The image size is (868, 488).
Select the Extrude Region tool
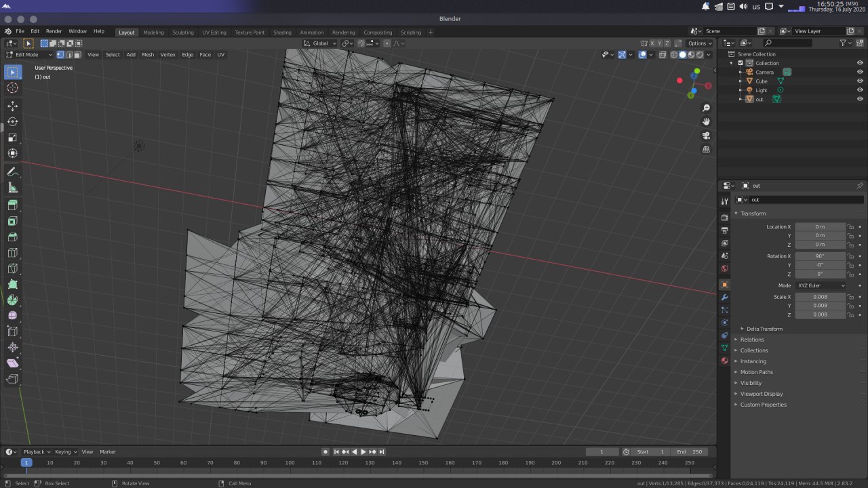(13, 205)
